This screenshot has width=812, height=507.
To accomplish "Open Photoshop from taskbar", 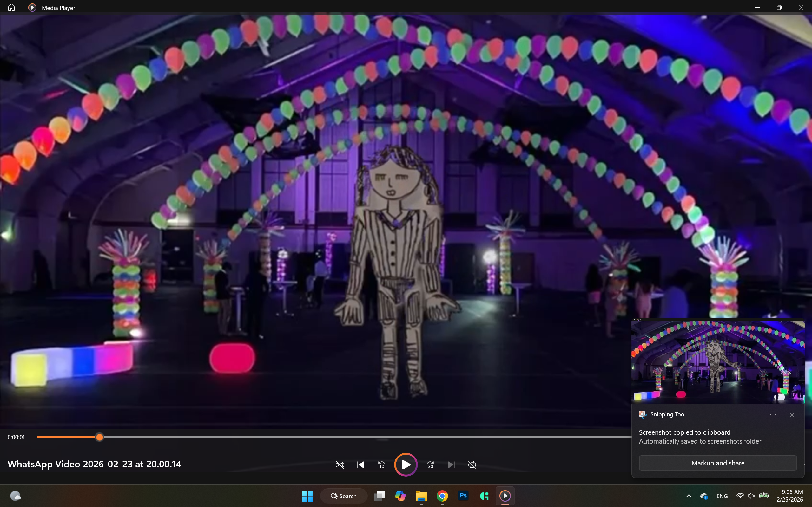I will click(x=463, y=496).
